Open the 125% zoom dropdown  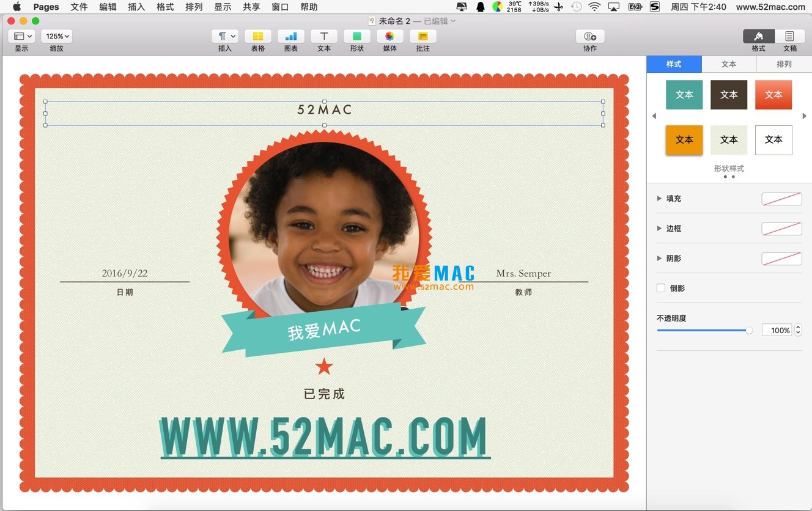click(57, 36)
